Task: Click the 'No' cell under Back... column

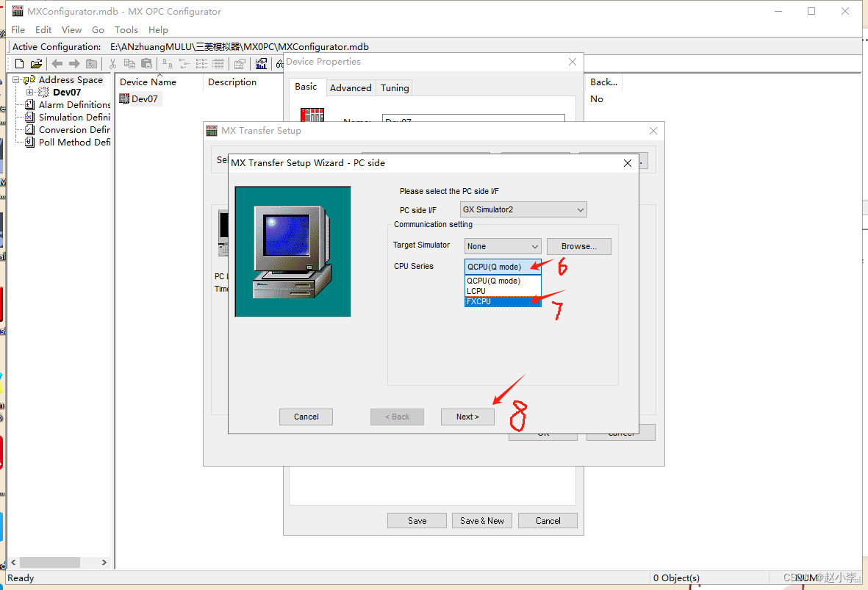Action: coord(597,99)
